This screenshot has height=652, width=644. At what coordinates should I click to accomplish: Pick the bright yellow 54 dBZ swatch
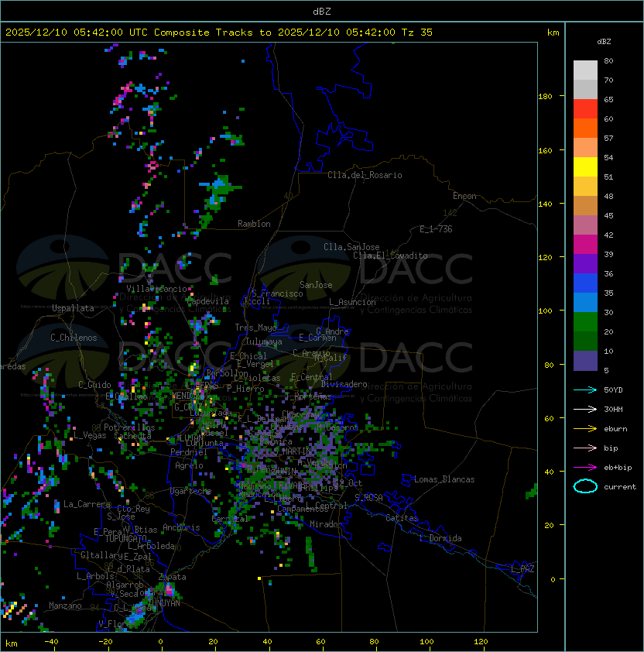585,166
